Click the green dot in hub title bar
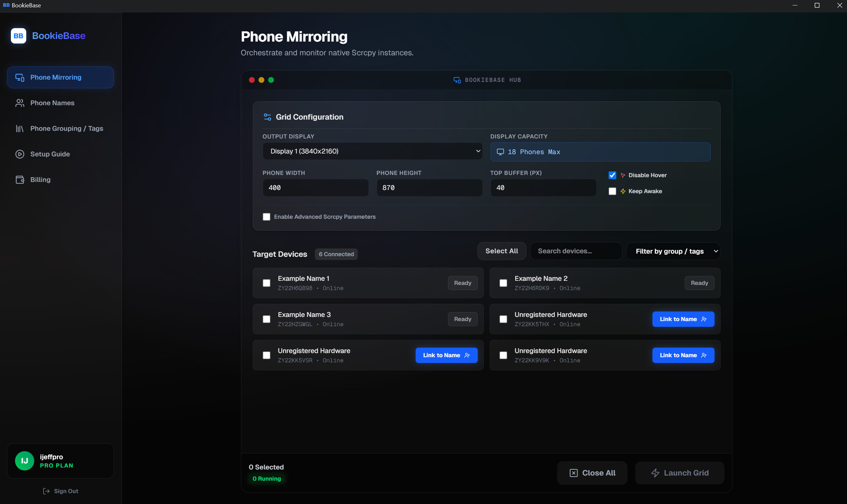This screenshot has height=504, width=847. tap(271, 80)
